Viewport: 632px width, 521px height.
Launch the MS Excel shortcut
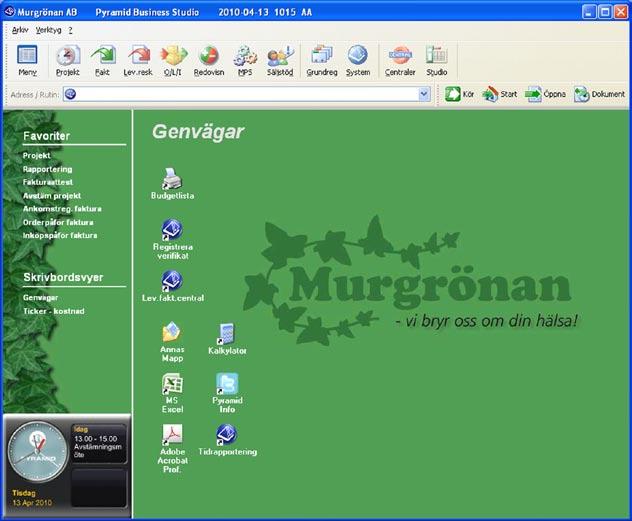pos(172,393)
